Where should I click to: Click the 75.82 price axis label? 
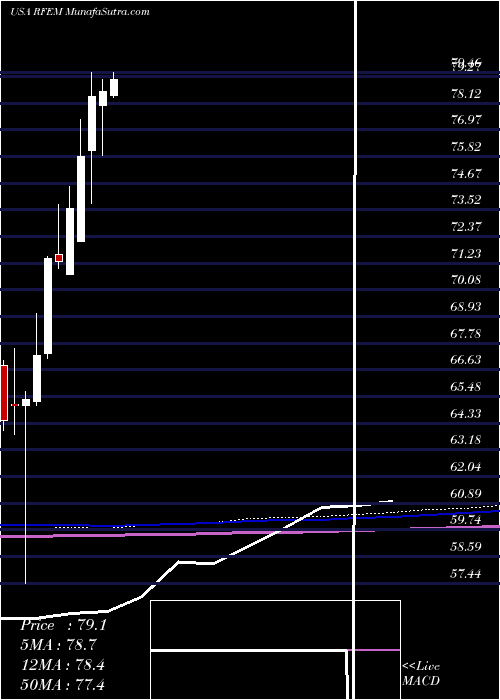pyautogui.click(x=466, y=146)
